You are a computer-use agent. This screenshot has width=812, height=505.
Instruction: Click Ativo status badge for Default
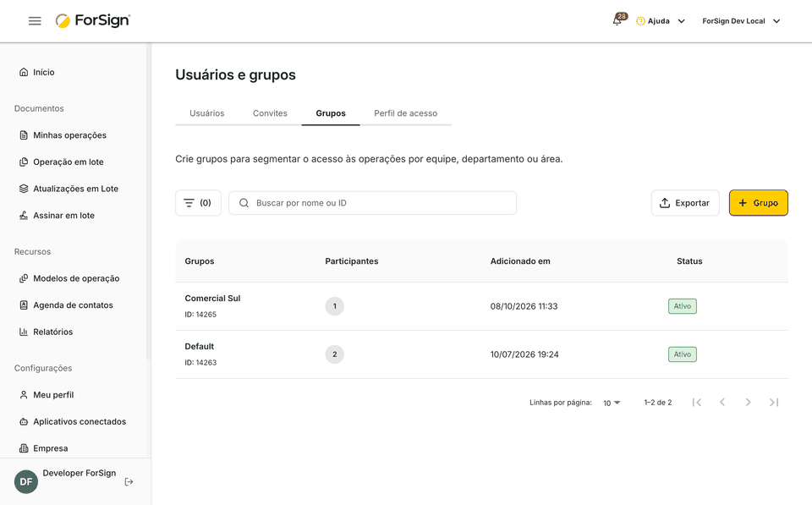pos(682,354)
